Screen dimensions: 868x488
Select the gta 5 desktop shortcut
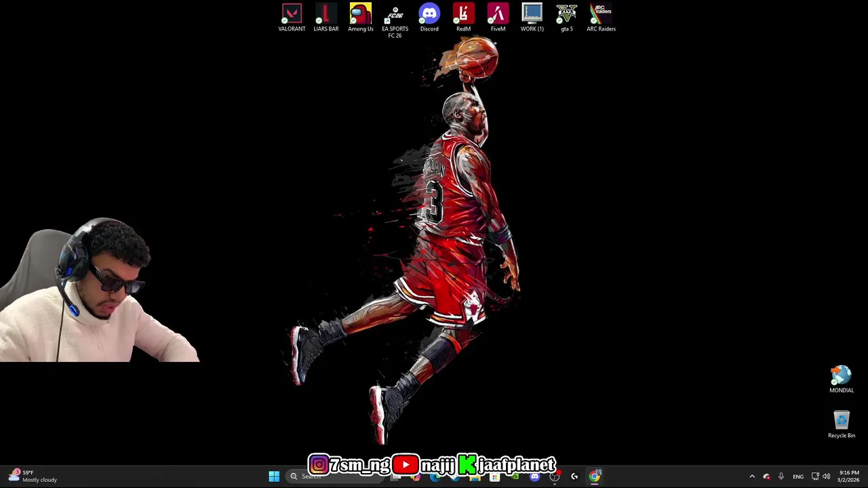567,18
